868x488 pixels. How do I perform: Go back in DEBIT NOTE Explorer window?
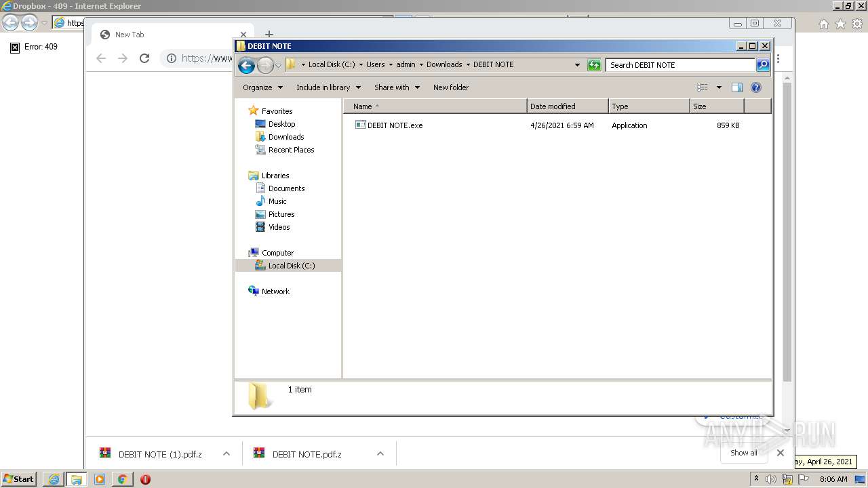247,65
